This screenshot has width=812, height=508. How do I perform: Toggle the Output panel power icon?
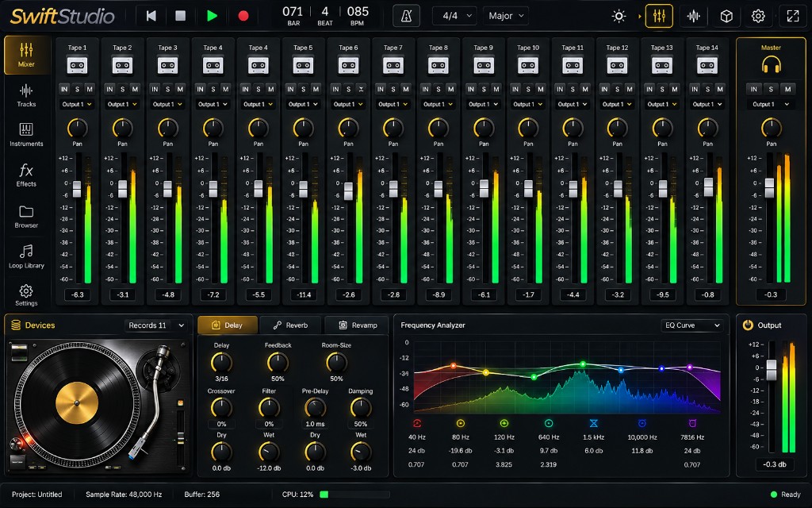(x=748, y=325)
